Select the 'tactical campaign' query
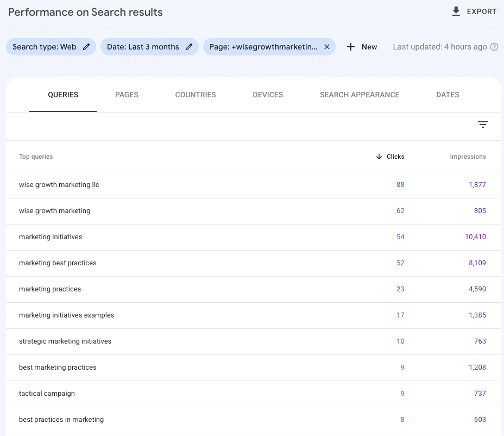The width and height of the screenshot is (504, 436). [x=47, y=393]
